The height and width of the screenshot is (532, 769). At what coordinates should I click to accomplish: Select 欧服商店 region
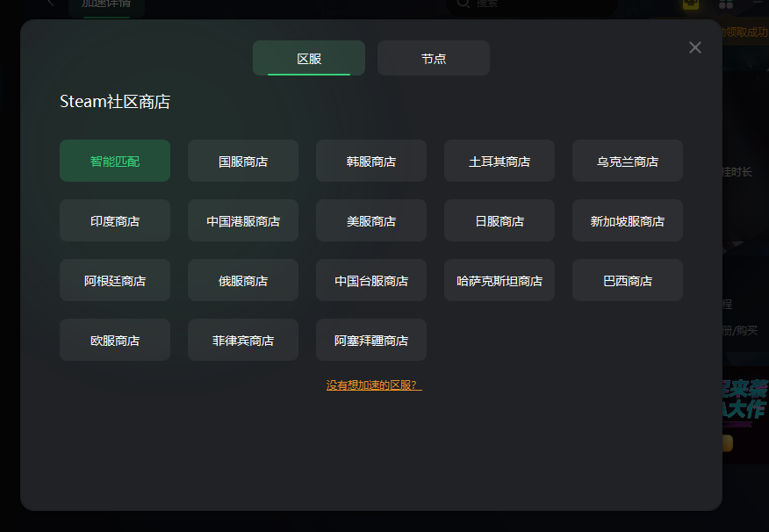[115, 340]
